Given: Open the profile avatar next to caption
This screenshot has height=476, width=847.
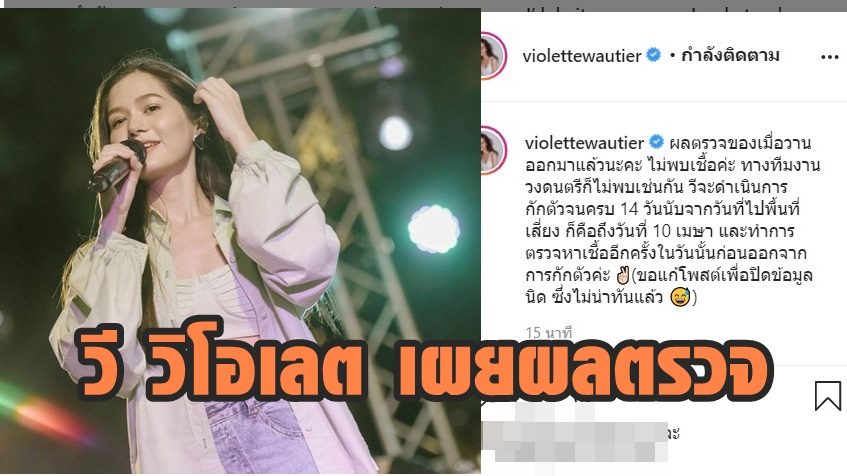Looking at the screenshot, I should click(493, 150).
